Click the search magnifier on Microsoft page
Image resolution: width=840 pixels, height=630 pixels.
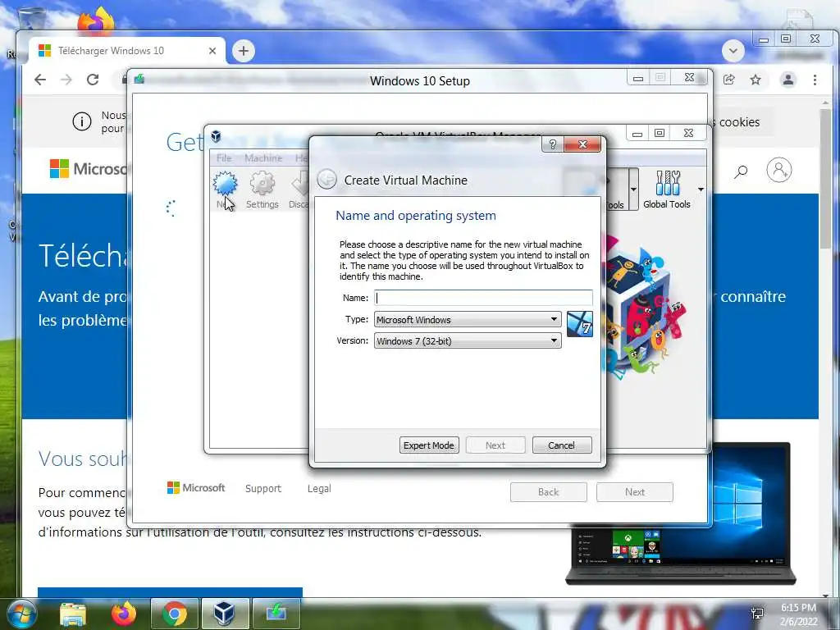pos(741,171)
